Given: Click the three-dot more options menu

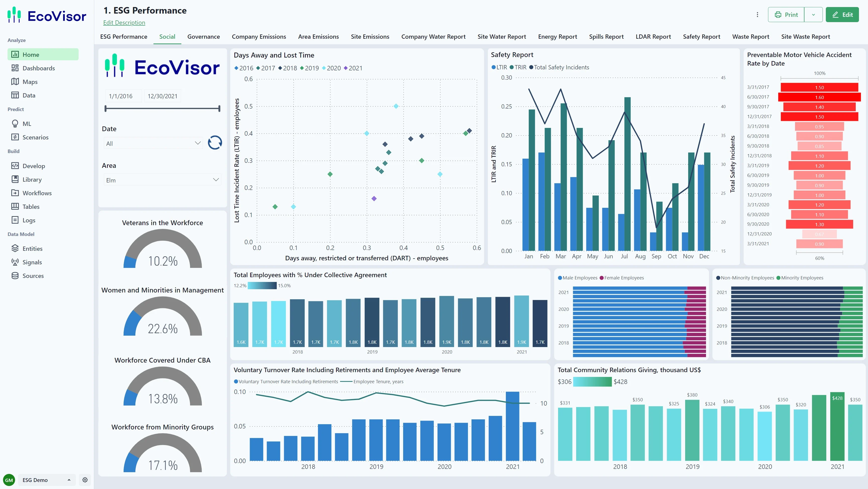Looking at the screenshot, I should point(757,15).
